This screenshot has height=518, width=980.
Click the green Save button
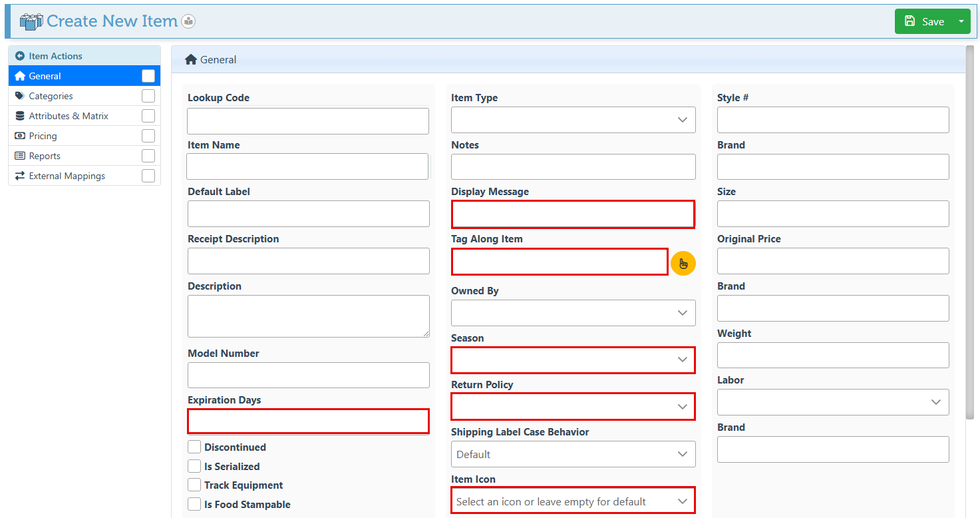pos(925,21)
